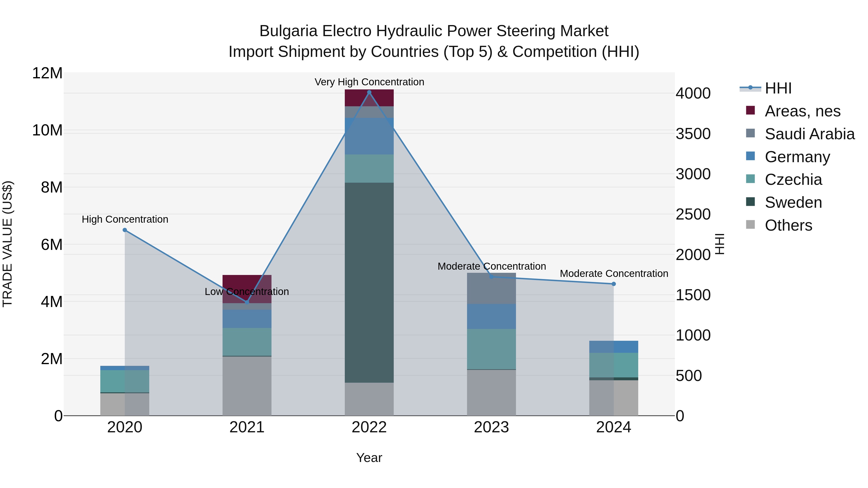Select the Saudi Arabia segment in 2023 bar

coord(491,289)
